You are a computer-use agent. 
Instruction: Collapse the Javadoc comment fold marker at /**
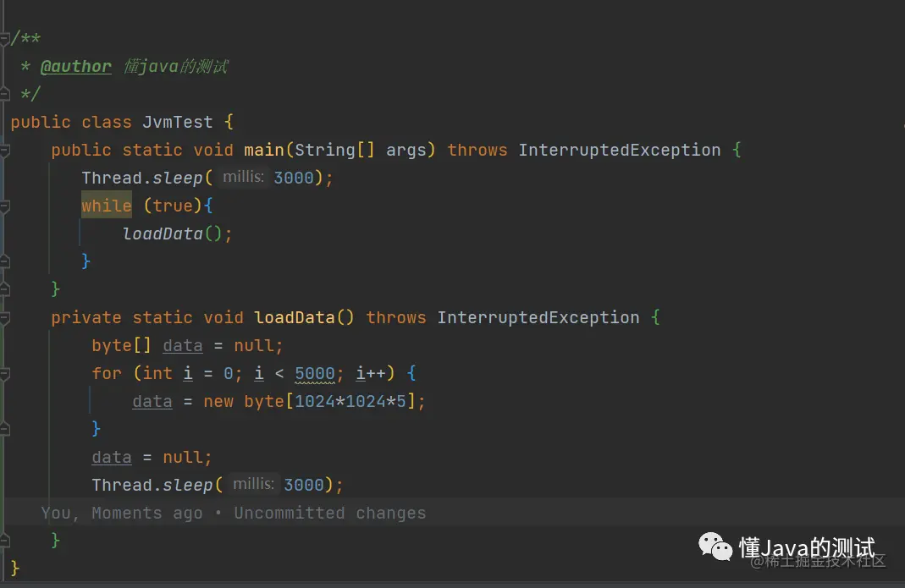4,39
